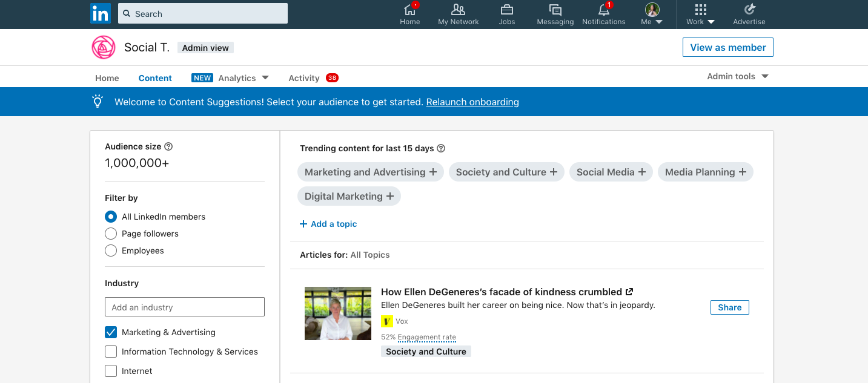Click the Activity 38 count badge
Viewport: 868px width, 383px height.
coord(332,77)
